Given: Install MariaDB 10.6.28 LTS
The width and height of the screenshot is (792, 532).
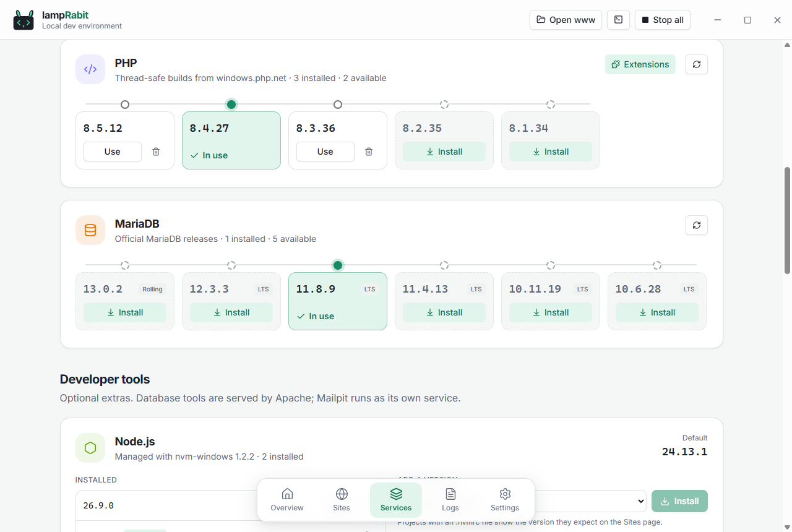Looking at the screenshot, I should [x=657, y=312].
